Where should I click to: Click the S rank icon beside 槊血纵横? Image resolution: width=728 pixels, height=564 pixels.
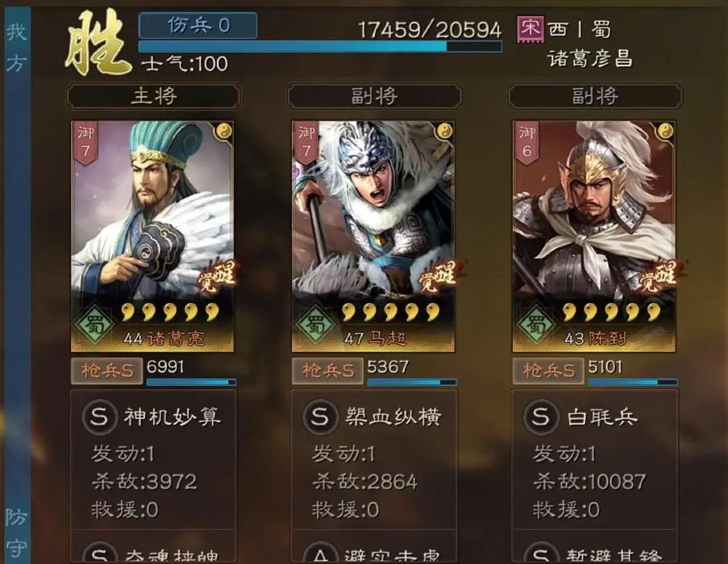320,417
